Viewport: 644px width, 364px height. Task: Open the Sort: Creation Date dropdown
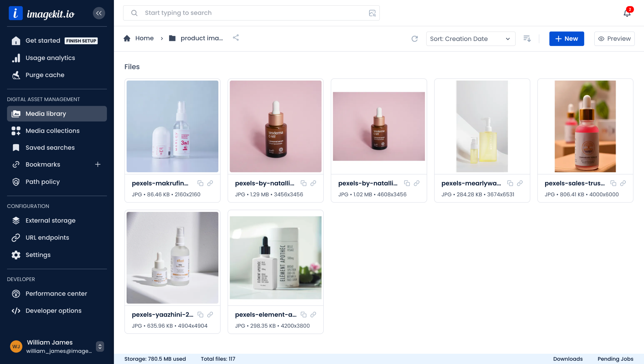(470, 39)
